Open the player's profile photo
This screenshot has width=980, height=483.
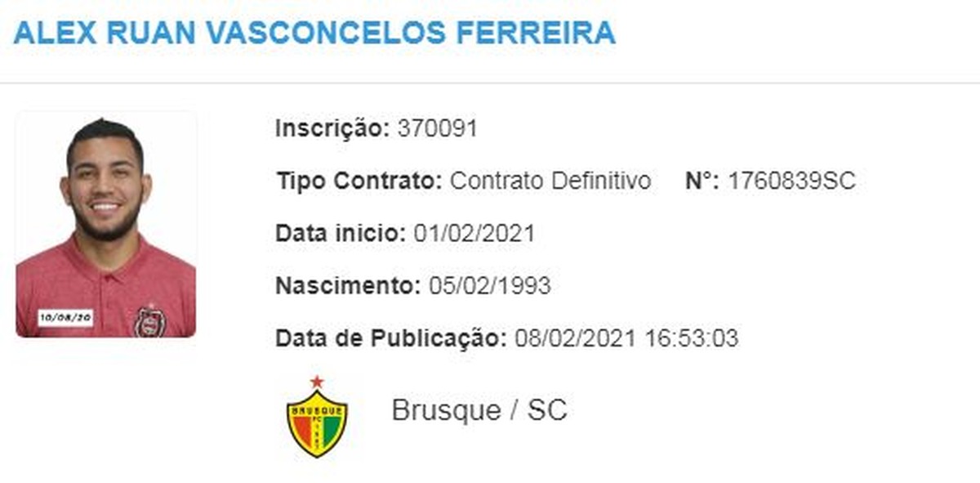pyautogui.click(x=106, y=224)
